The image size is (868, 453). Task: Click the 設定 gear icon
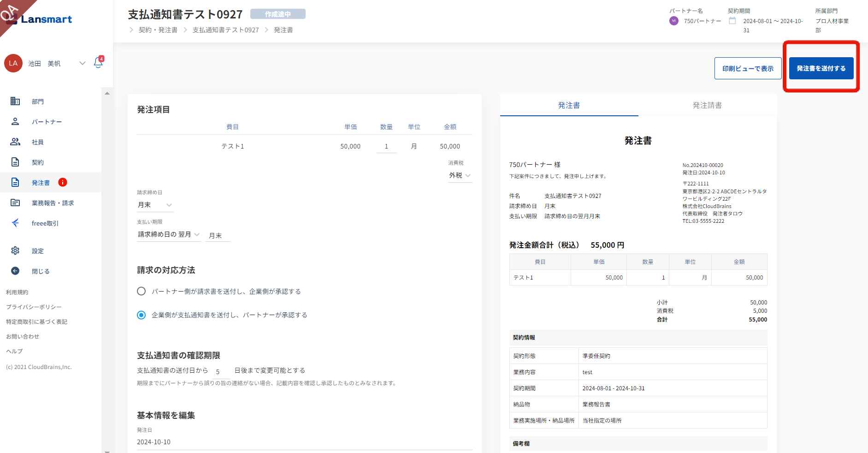click(x=15, y=250)
